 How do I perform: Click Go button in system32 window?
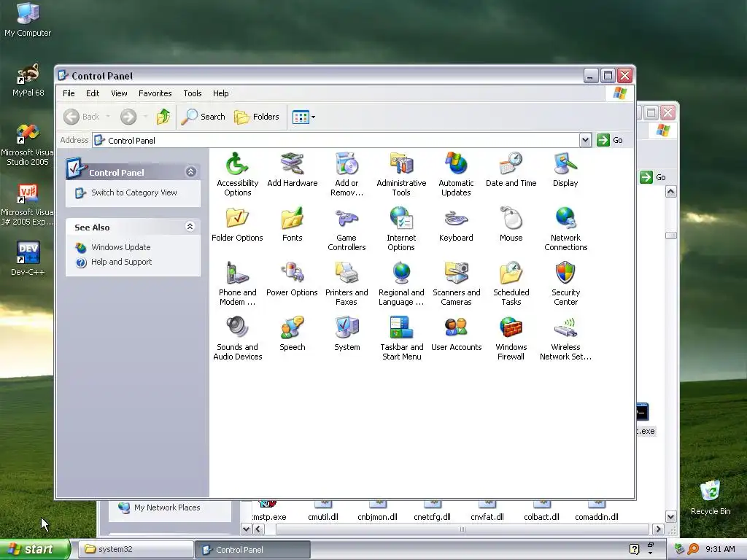[653, 177]
